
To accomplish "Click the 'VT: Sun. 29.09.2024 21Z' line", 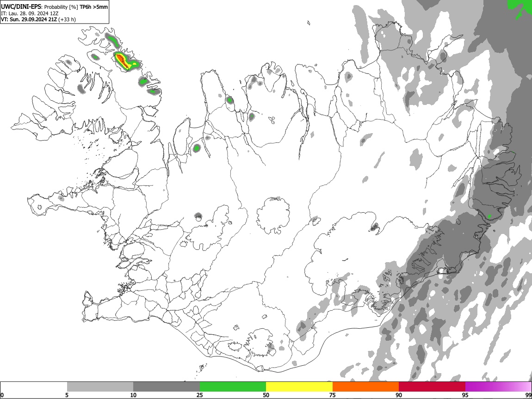I will tap(29, 20).
